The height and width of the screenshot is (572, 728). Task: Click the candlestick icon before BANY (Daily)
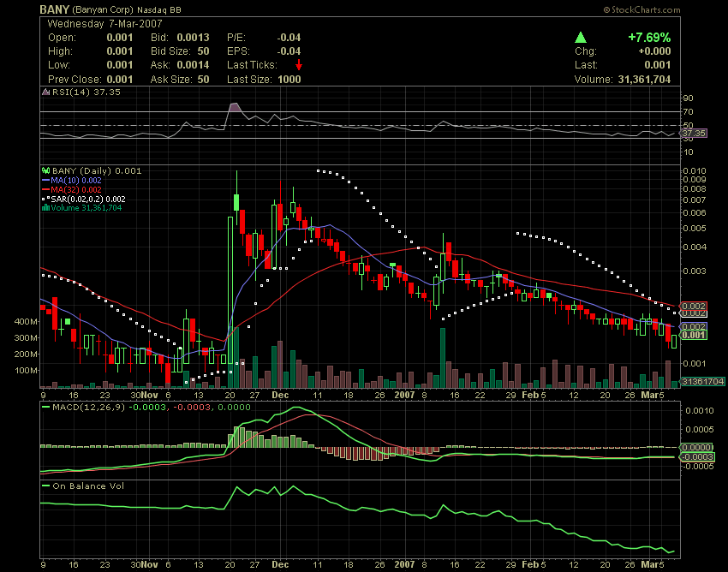[x=46, y=171]
